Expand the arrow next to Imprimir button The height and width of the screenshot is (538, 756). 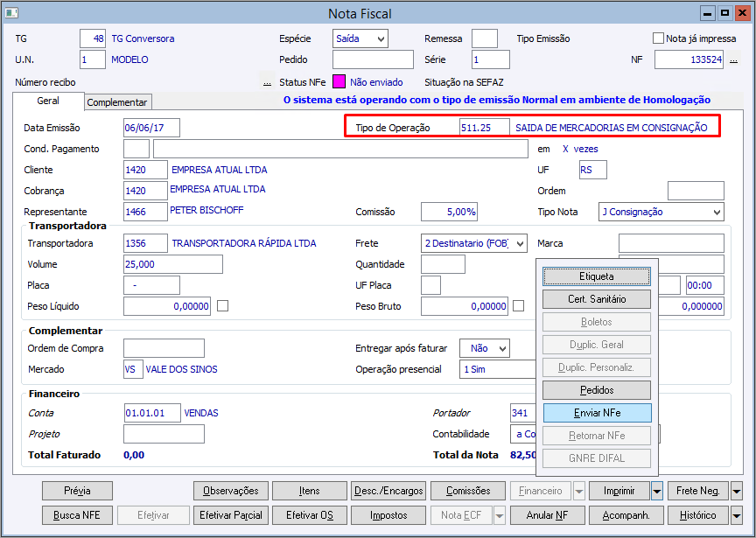click(x=657, y=492)
